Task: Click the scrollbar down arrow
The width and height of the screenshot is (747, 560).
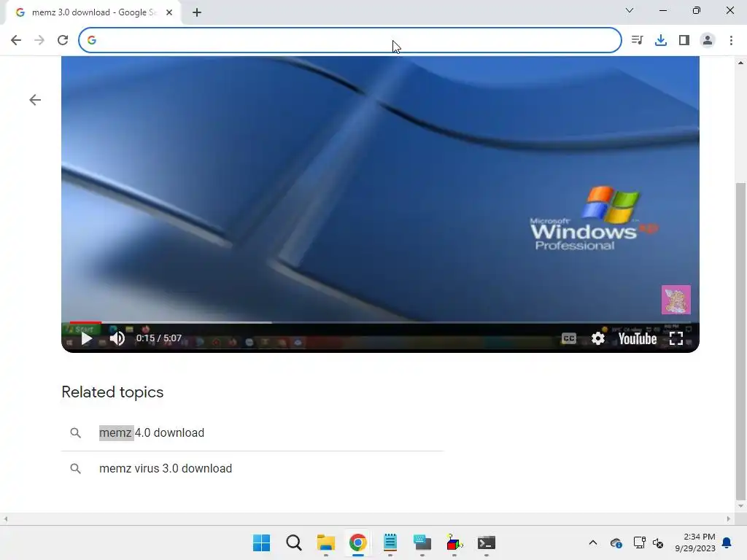Action: (x=740, y=506)
